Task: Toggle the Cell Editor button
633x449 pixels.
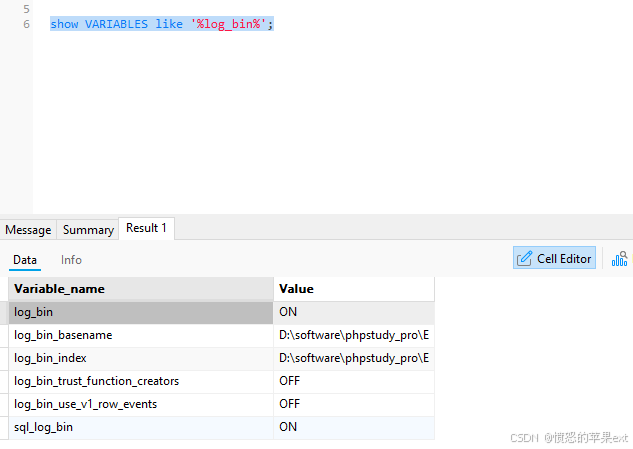Action: click(x=554, y=258)
